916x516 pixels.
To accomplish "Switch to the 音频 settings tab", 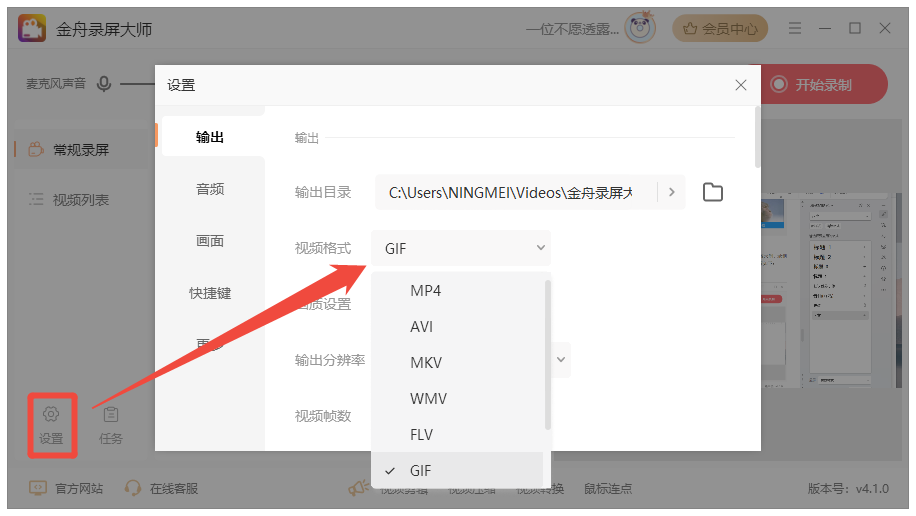I will pyautogui.click(x=210, y=189).
